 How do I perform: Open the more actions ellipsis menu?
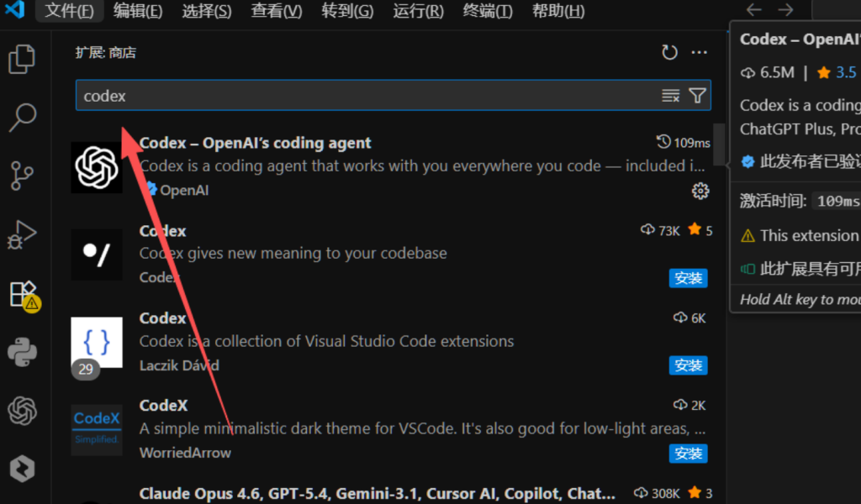pyautogui.click(x=699, y=53)
